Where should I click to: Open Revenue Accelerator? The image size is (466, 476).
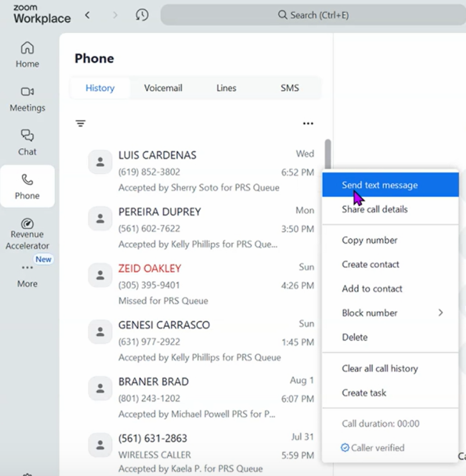27,234
